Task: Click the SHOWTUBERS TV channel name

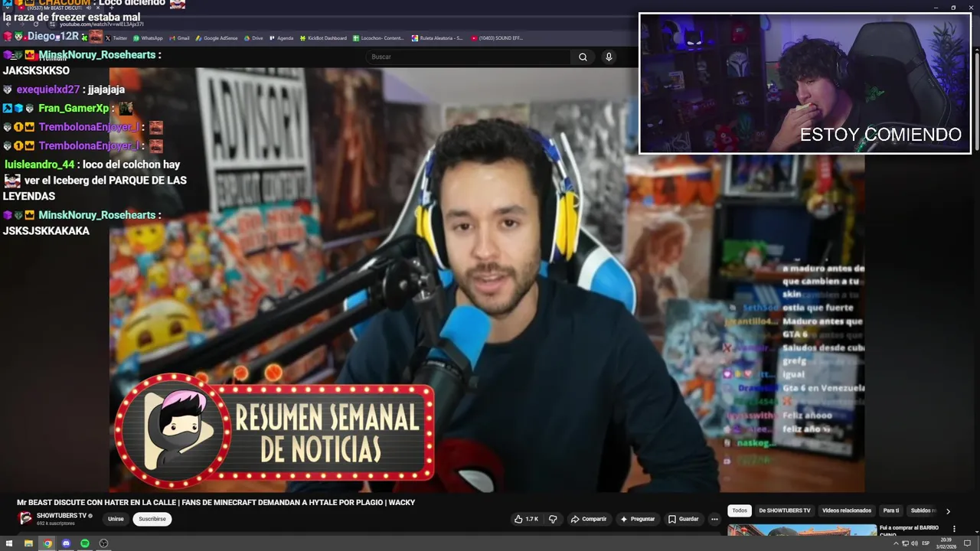Action: [x=62, y=516]
